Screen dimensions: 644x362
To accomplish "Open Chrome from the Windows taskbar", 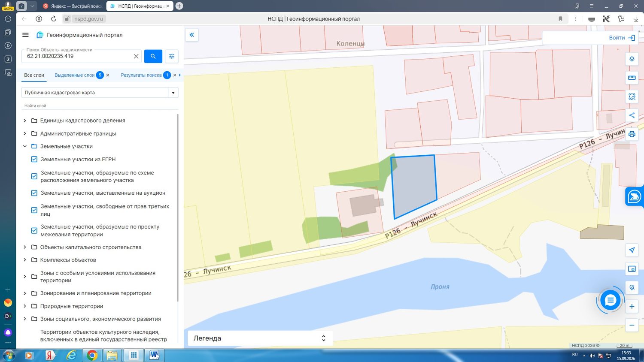I will (92, 355).
